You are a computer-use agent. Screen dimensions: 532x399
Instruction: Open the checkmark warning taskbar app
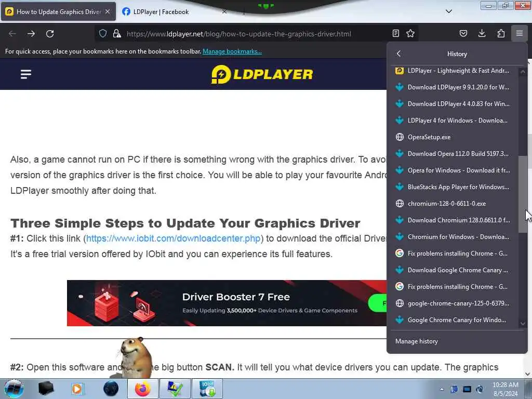[175, 389]
